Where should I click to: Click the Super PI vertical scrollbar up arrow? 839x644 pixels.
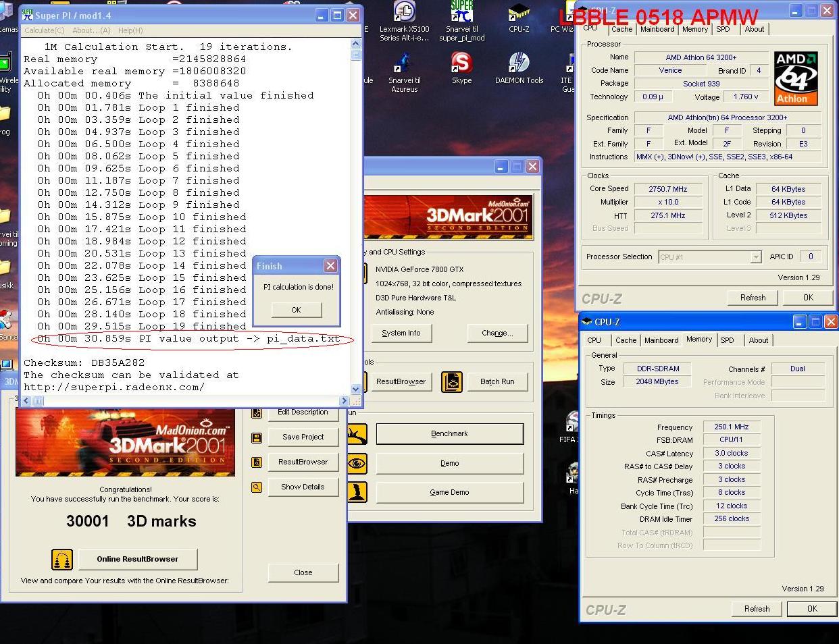tap(356, 45)
